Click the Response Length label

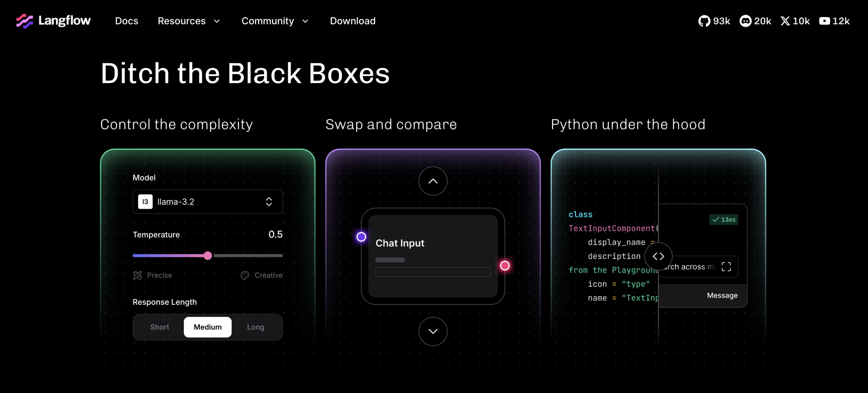tap(164, 302)
